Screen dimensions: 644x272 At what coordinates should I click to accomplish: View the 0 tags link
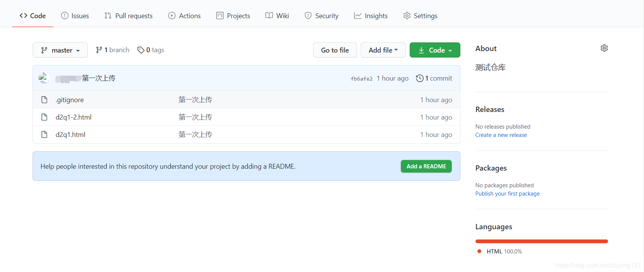point(151,50)
